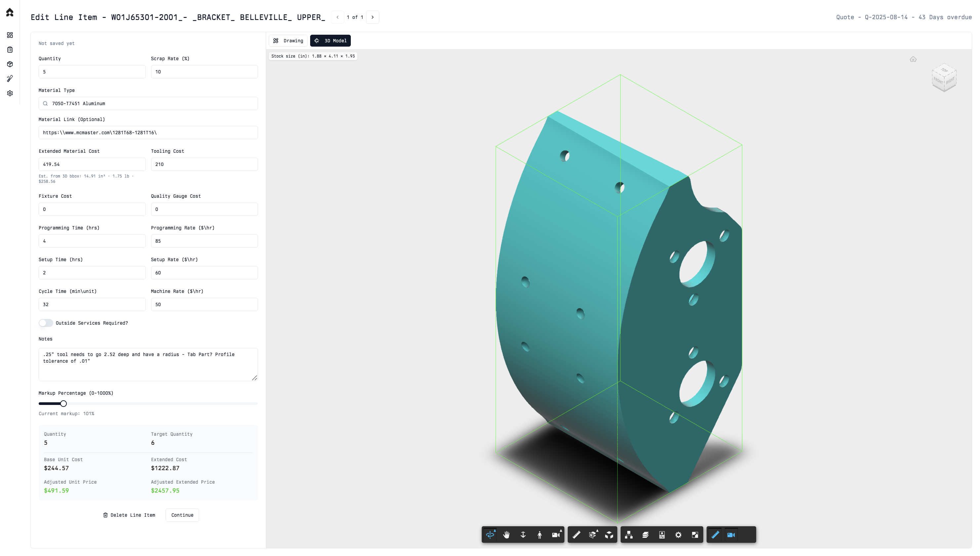Open the Material Type search combo box

[148, 103]
